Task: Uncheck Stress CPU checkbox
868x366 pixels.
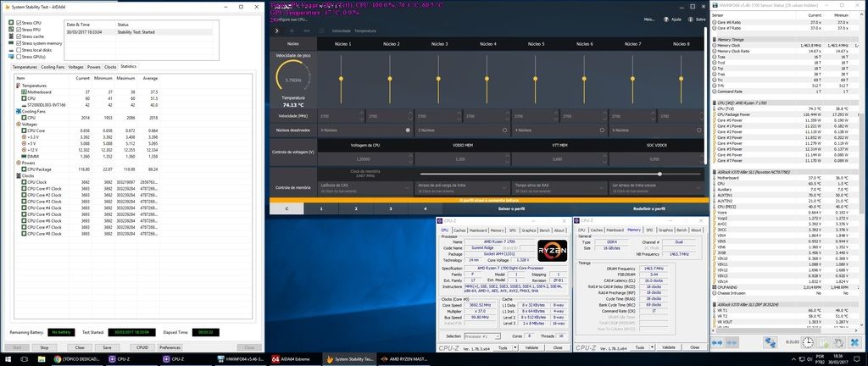Action: click(x=19, y=23)
